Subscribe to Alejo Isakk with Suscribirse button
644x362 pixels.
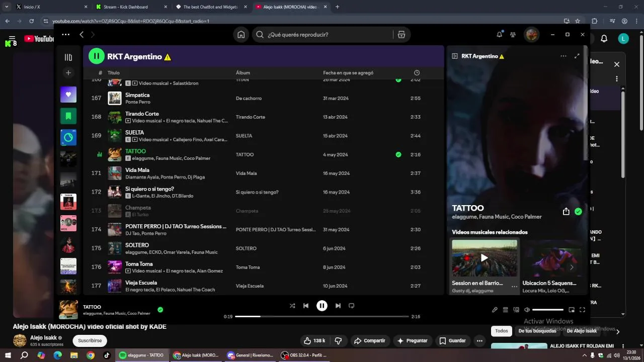pyautogui.click(x=90, y=341)
